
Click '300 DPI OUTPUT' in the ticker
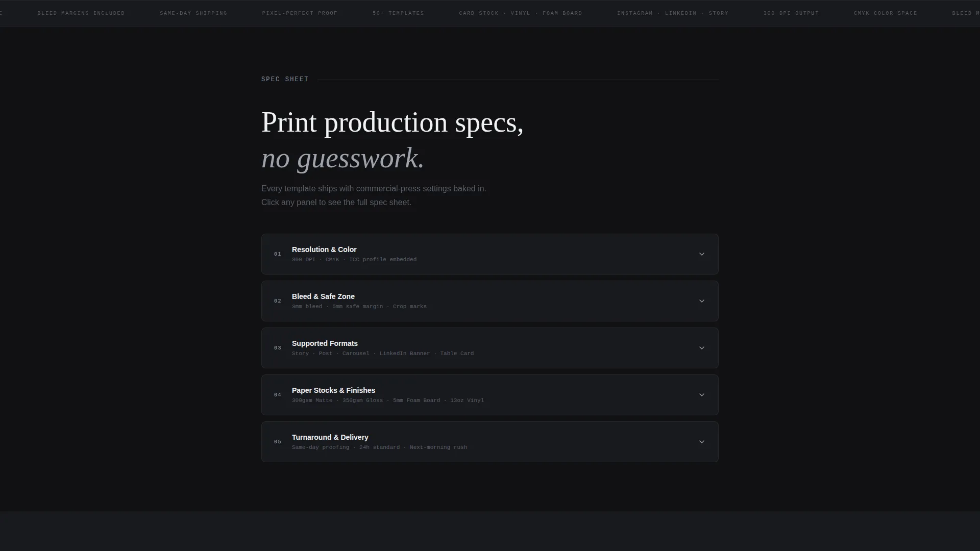tap(791, 13)
